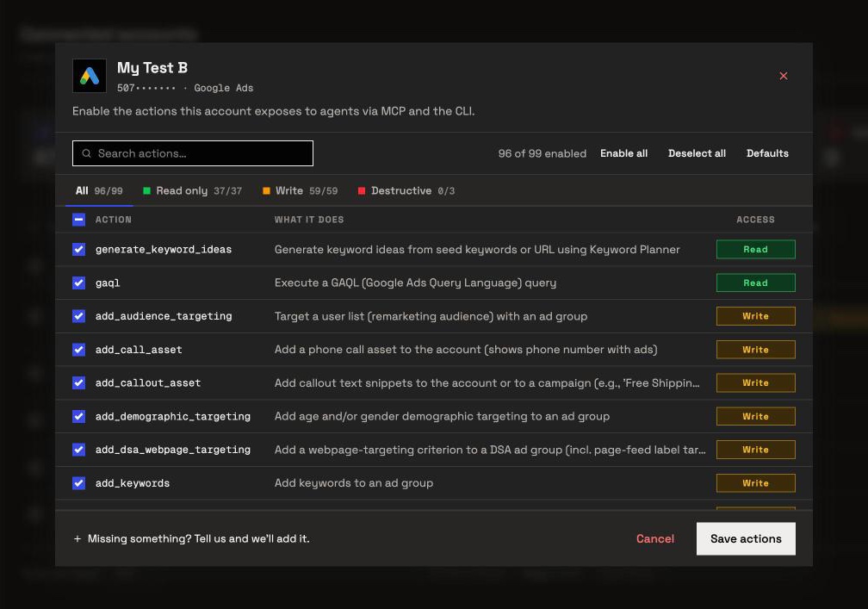Uncheck the add_callout_asset checkbox
This screenshot has width=868, height=609.
[78, 383]
